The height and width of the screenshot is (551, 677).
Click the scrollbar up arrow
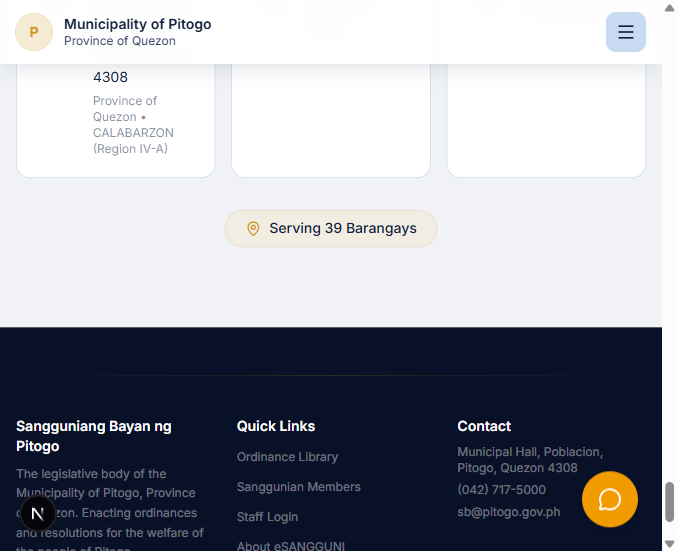point(670,8)
